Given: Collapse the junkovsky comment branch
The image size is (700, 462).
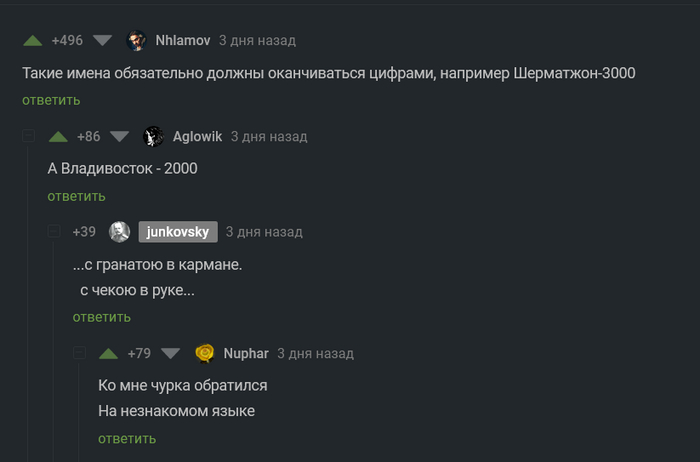Looking at the screenshot, I should point(54,232).
